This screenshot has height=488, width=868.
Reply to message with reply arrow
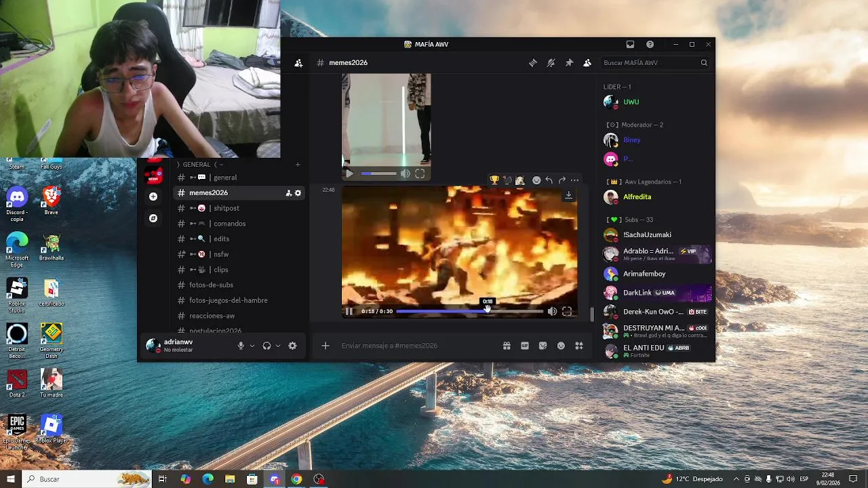549,180
